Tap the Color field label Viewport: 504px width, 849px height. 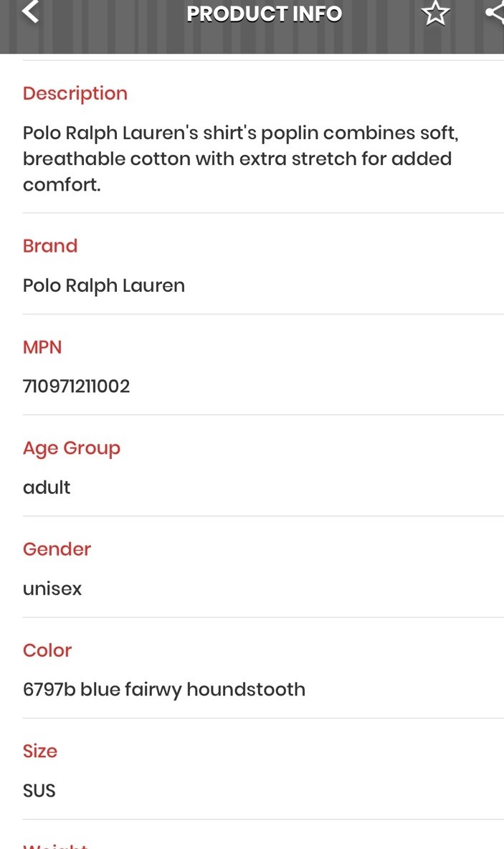47,650
